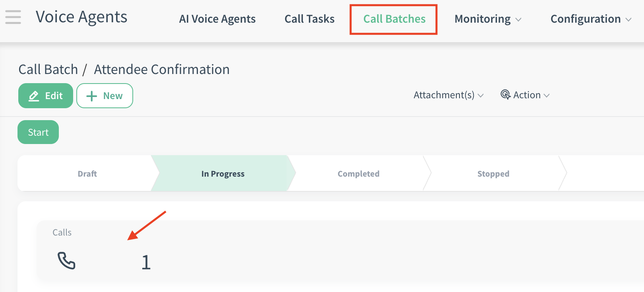The image size is (644, 292).
Task: Click the Call Batch breadcrumb link
Action: coord(48,70)
